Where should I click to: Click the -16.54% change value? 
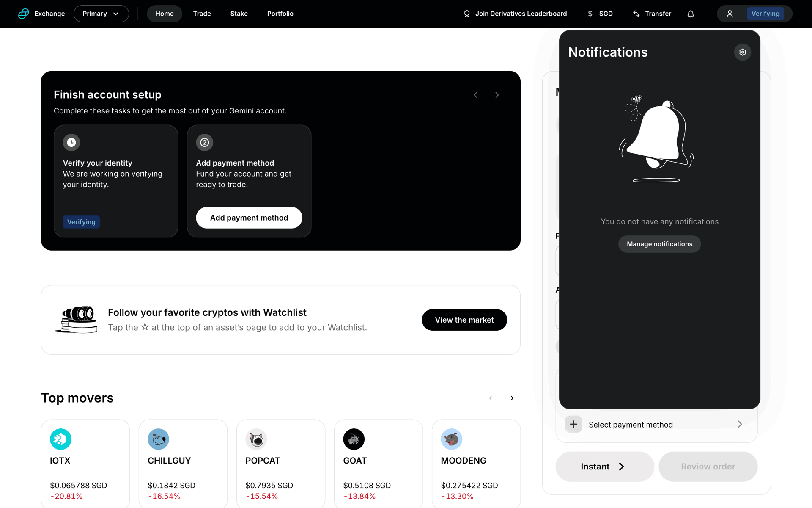click(x=164, y=496)
